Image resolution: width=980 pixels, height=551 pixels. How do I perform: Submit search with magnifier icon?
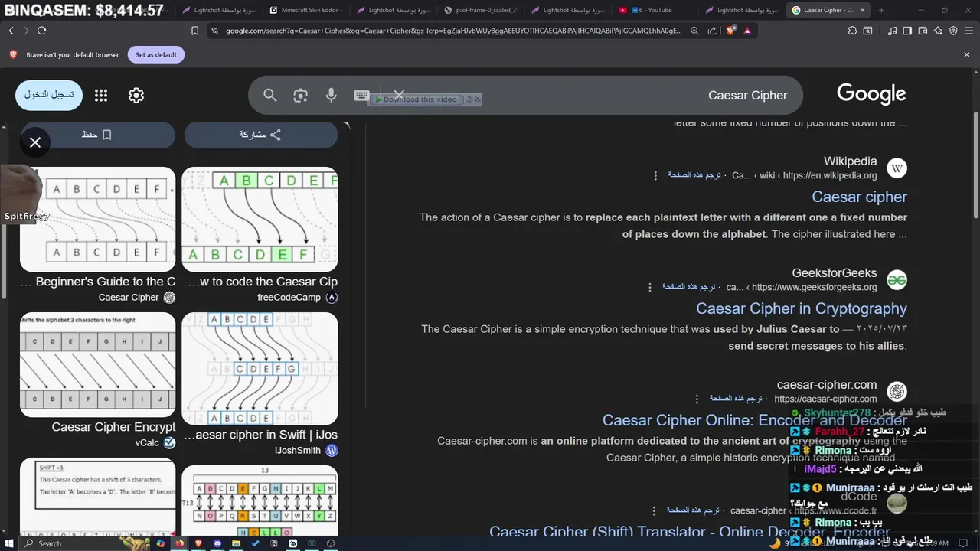coord(270,95)
